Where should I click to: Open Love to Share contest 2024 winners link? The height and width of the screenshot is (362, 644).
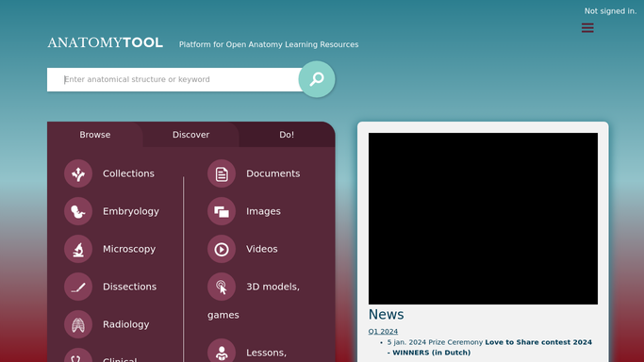coord(489,347)
